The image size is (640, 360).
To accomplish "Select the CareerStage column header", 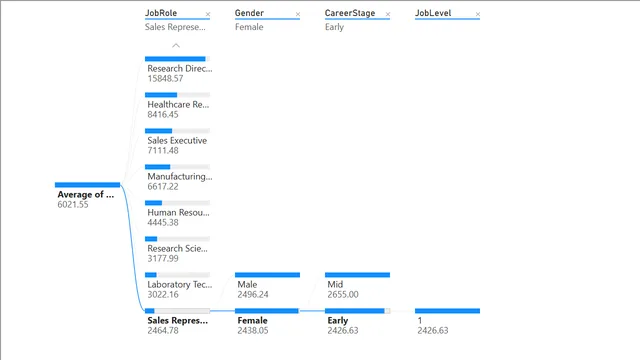I will point(350,13).
